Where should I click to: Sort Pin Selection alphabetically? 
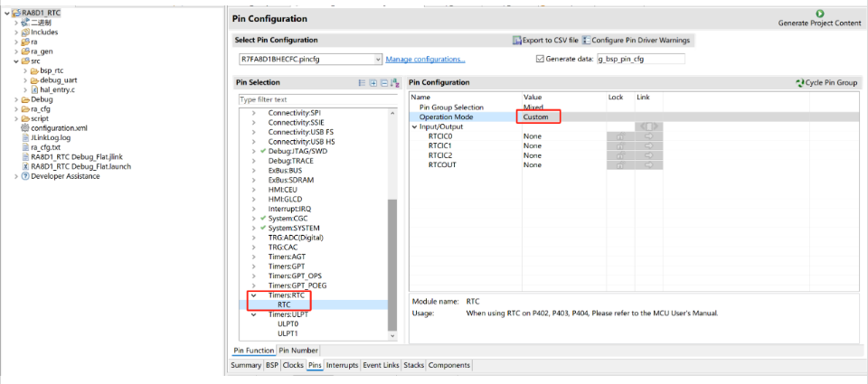pos(394,83)
